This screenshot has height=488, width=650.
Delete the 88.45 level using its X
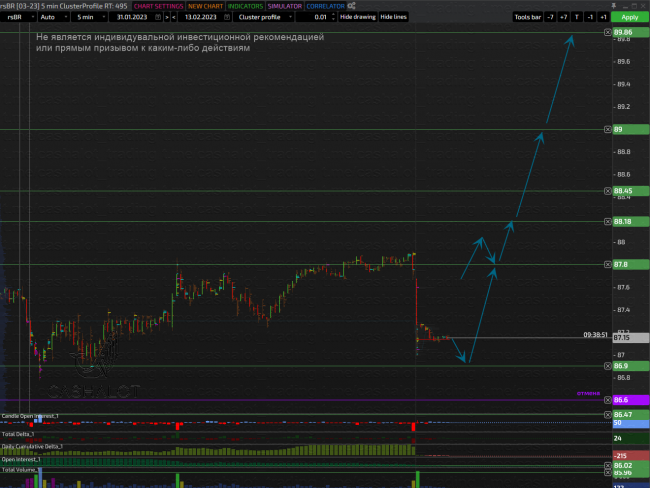(x=608, y=191)
